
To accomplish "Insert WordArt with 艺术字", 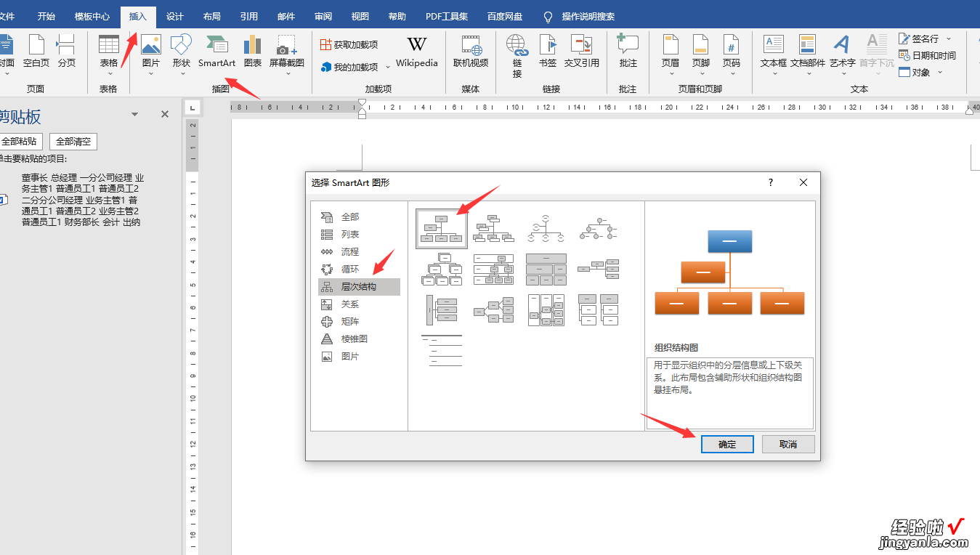I will click(x=843, y=54).
